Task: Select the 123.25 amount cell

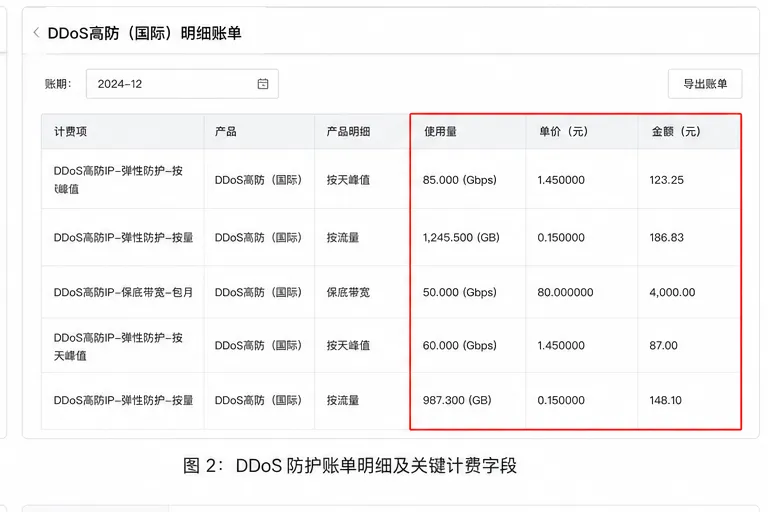Action: click(x=666, y=180)
